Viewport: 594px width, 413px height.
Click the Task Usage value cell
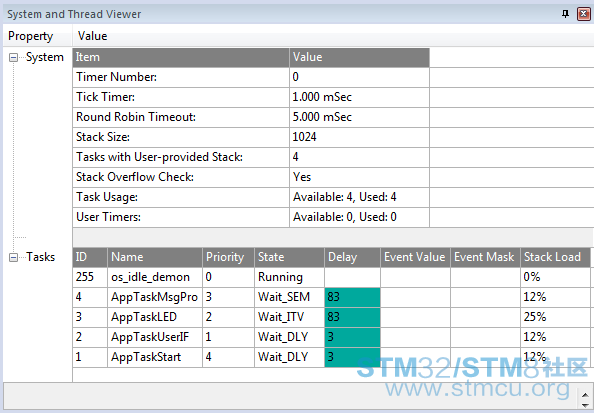click(360, 197)
